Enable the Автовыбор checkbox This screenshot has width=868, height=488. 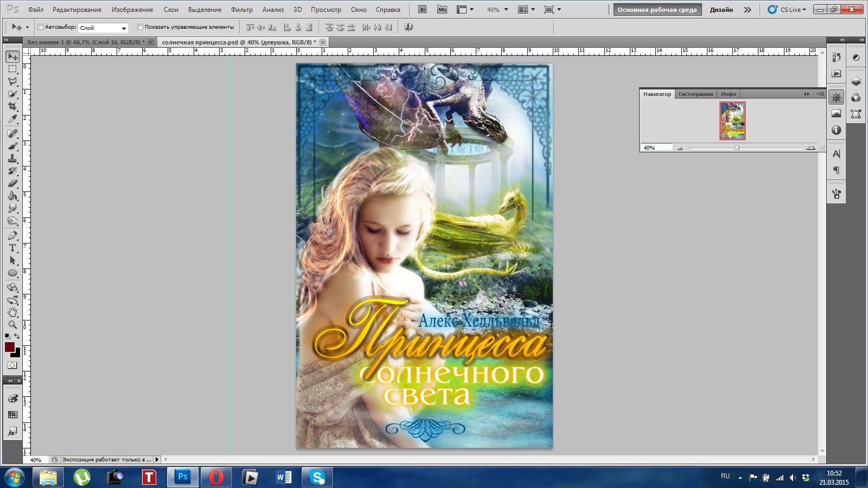(41, 27)
